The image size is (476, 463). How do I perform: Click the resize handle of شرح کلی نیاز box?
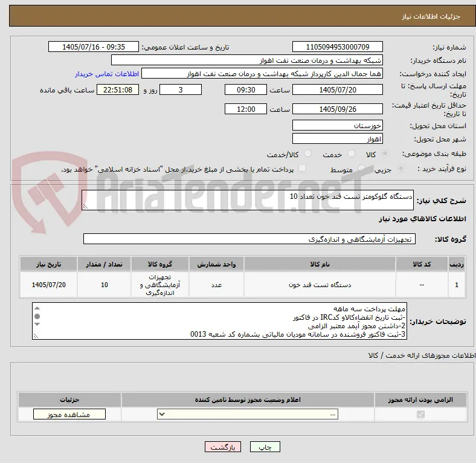pyautogui.click(x=85, y=207)
